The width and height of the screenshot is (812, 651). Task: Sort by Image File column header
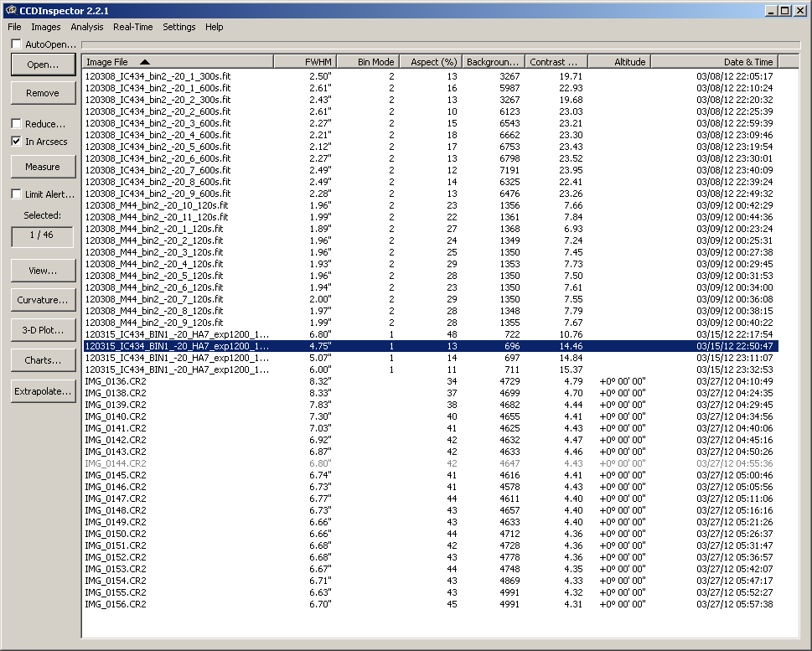coord(178,62)
